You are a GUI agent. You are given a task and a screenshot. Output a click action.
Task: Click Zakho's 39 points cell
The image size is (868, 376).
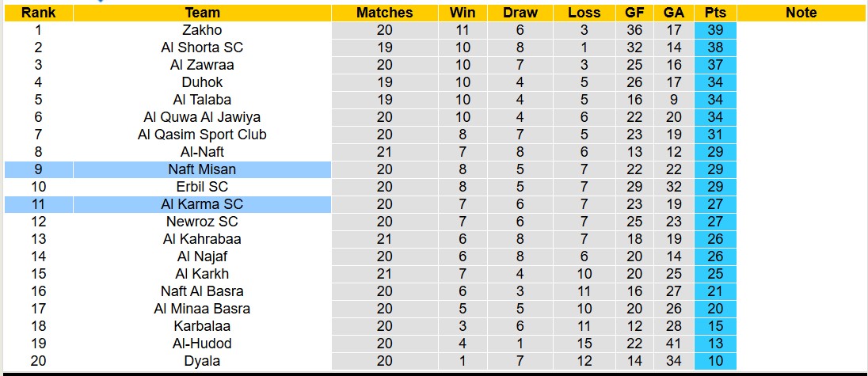714,30
